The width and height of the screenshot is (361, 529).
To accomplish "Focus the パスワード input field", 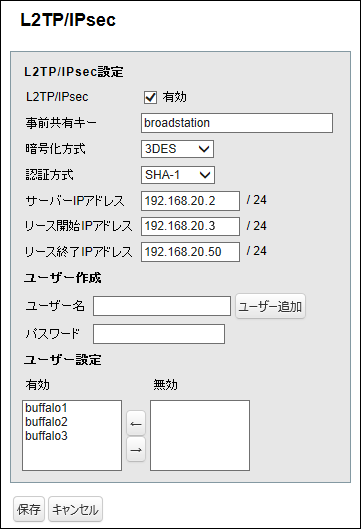I will [x=159, y=334].
